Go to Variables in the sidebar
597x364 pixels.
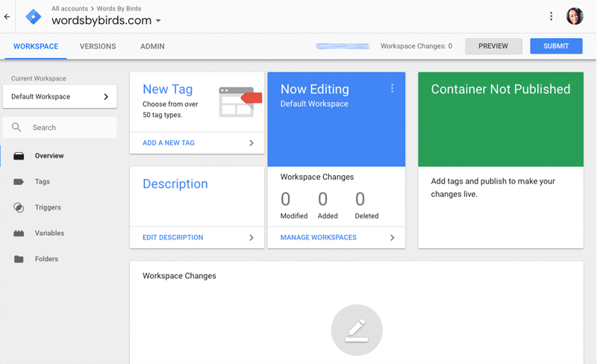pos(49,233)
